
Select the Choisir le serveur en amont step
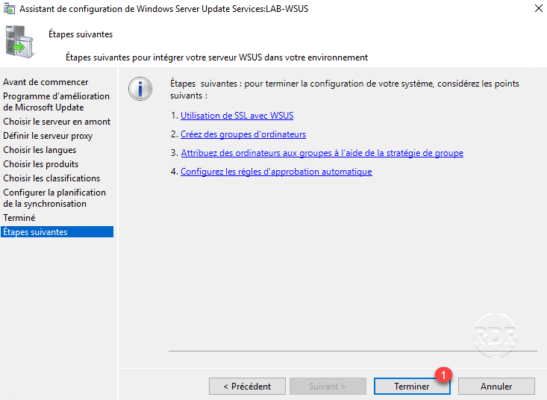pos(57,121)
